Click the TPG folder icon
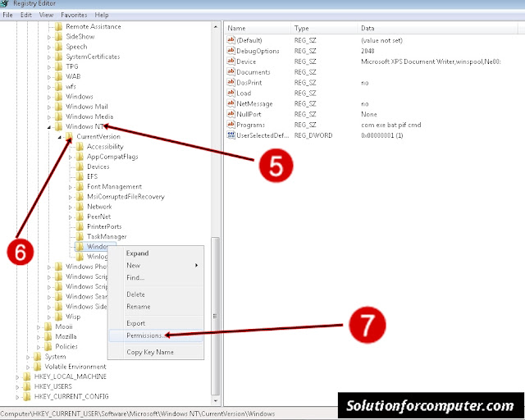The height and width of the screenshot is (420, 525). click(58, 66)
